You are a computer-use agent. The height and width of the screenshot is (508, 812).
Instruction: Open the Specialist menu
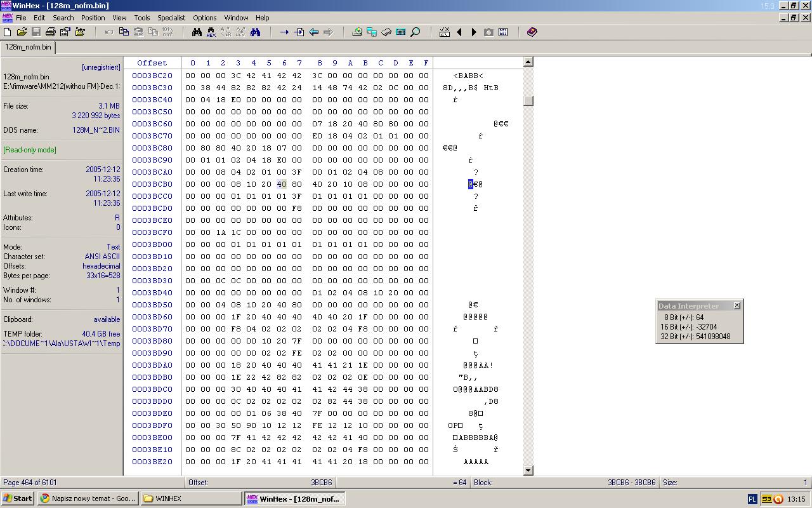coord(171,18)
